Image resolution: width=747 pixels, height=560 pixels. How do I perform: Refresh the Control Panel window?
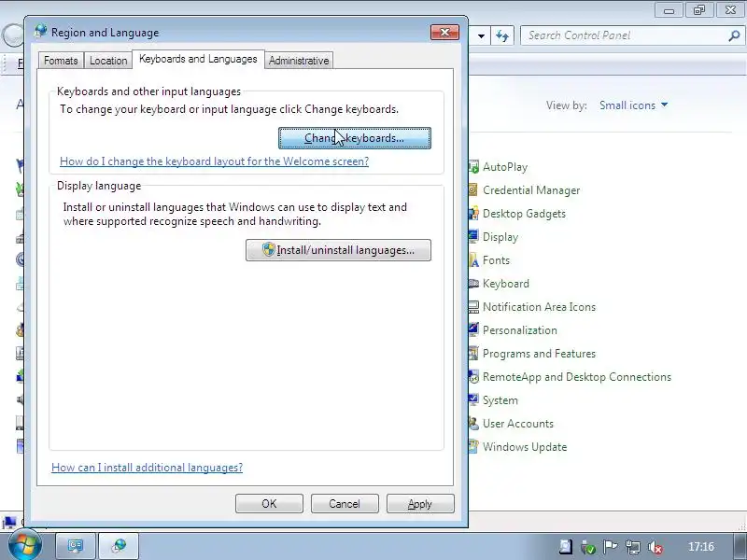(502, 35)
